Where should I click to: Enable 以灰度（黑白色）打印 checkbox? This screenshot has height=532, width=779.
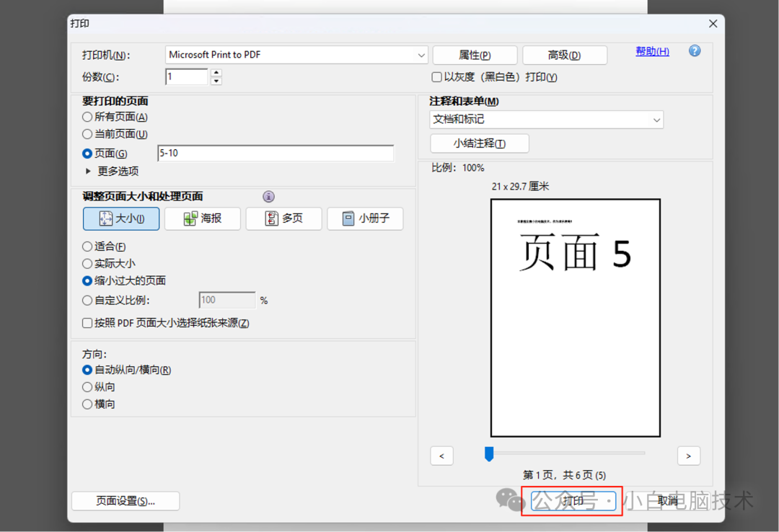[436, 77]
